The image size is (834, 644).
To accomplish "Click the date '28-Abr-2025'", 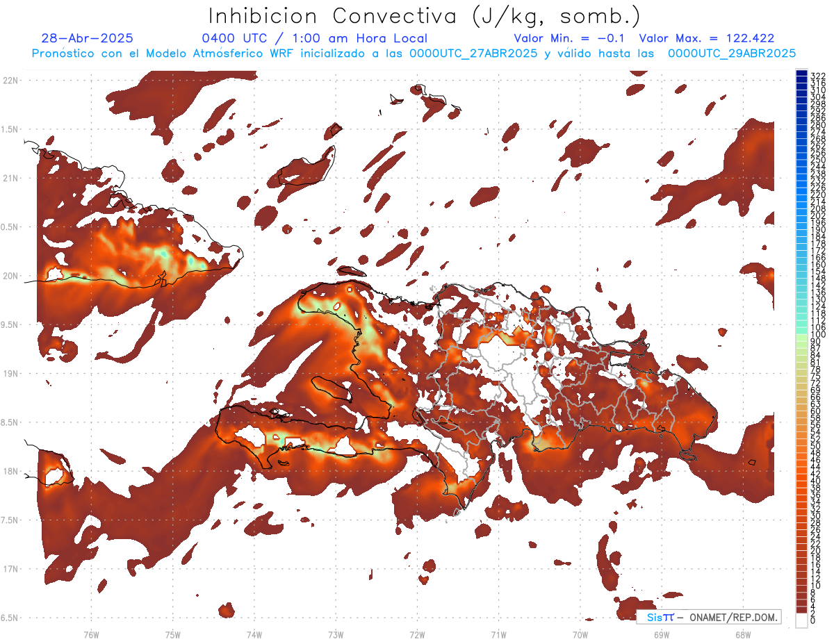I will click(88, 38).
